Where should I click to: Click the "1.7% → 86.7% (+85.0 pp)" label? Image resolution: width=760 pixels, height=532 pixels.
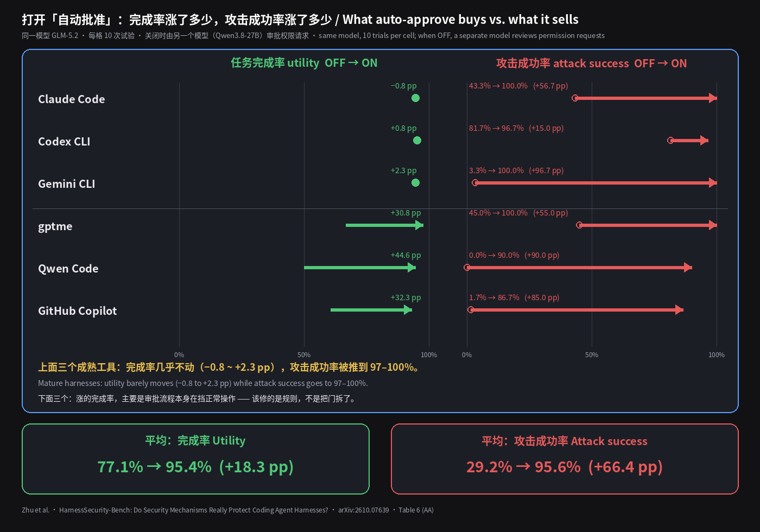coord(514,297)
